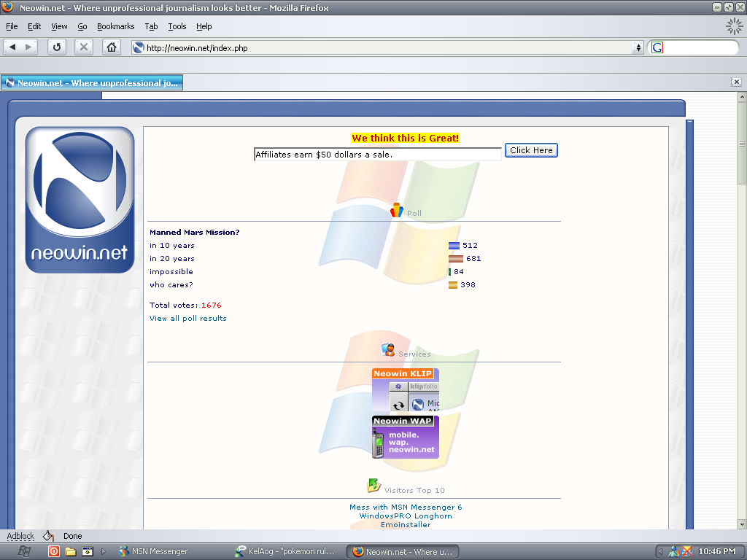This screenshot has width=747, height=560.
Task: Open the address bar history dropdown
Action: (638, 47)
